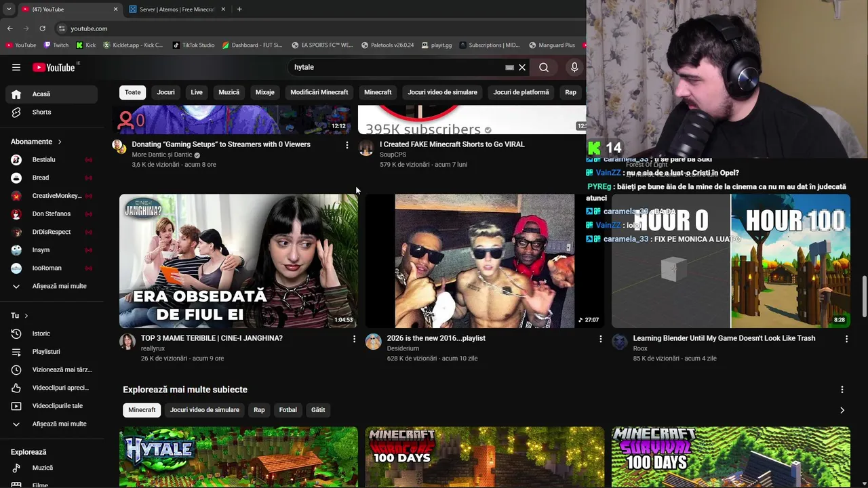Select the Mixaje filter chip

(x=264, y=92)
